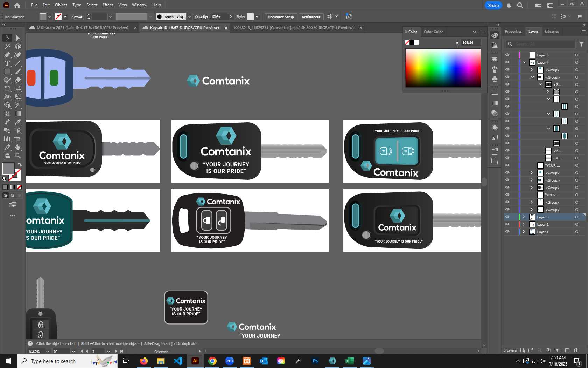588x368 pixels.
Task: Select the Rectangle tool
Action: [7, 71]
